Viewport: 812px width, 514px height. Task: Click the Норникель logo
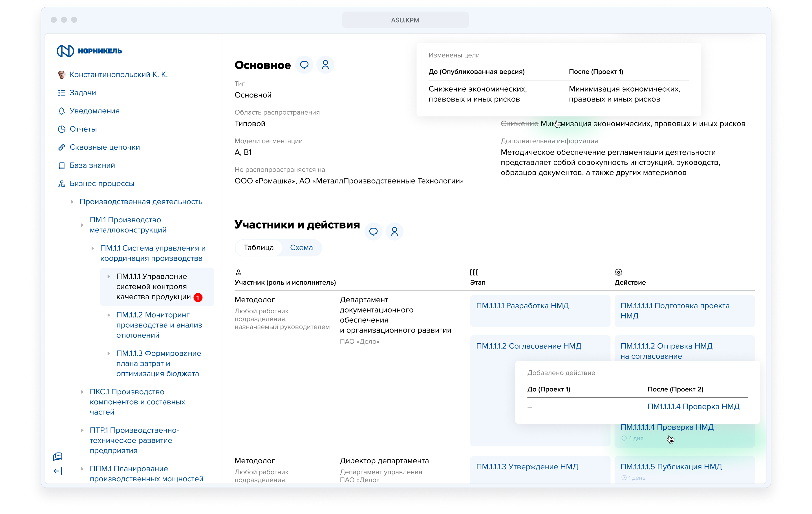[89, 51]
